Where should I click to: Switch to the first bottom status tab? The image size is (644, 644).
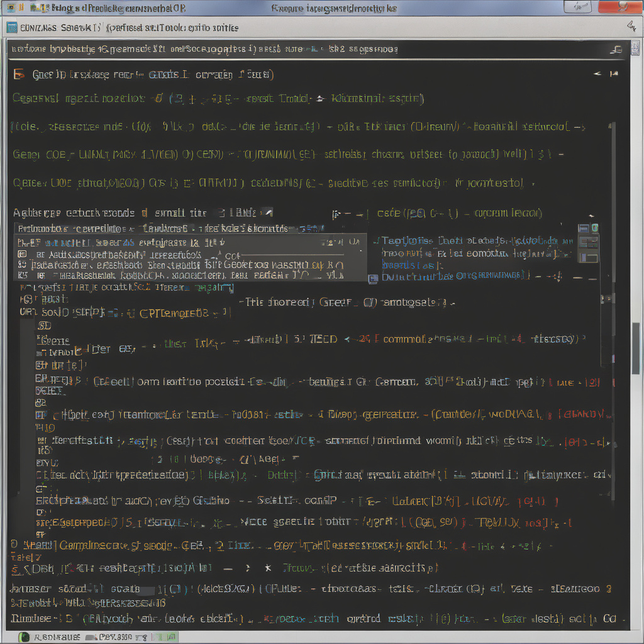tap(50, 636)
